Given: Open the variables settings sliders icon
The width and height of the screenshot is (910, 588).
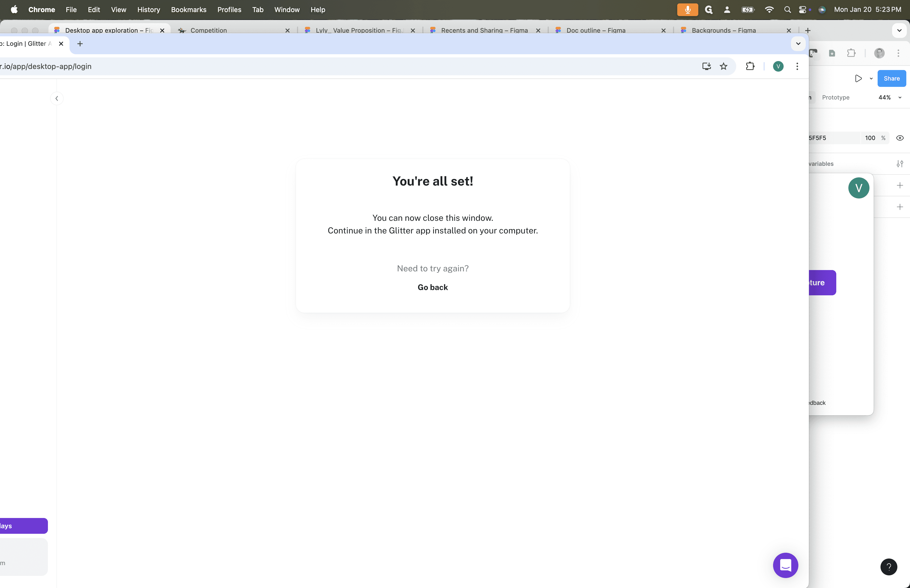Looking at the screenshot, I should [x=900, y=164].
